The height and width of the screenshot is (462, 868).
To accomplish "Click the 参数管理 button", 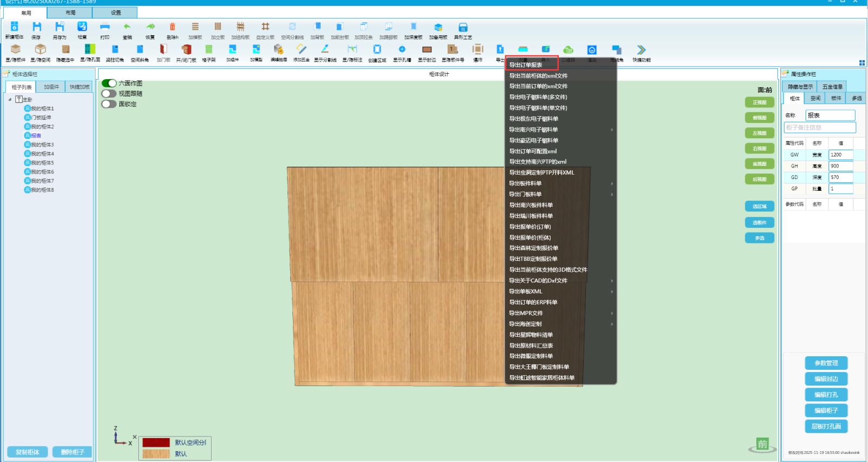I will (x=826, y=363).
